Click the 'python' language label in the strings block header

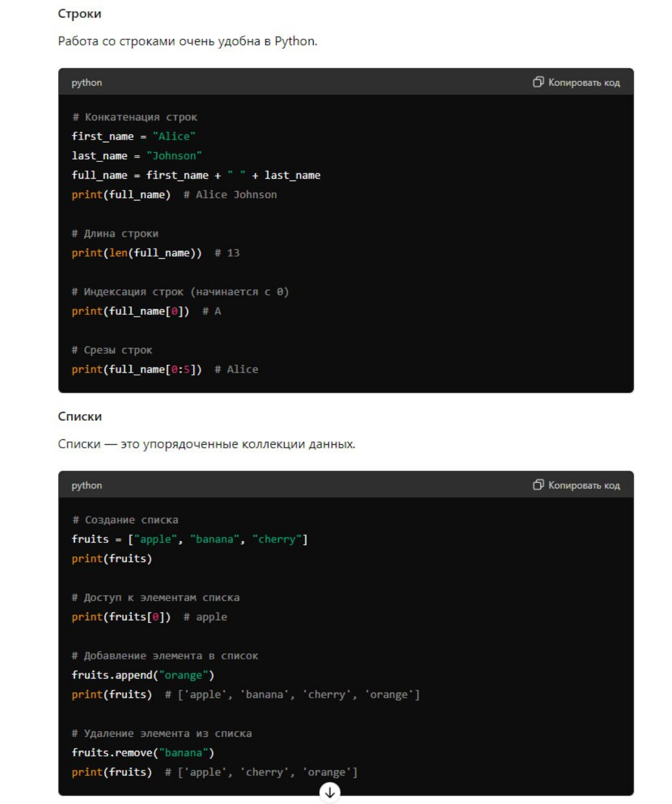pyautogui.click(x=87, y=83)
